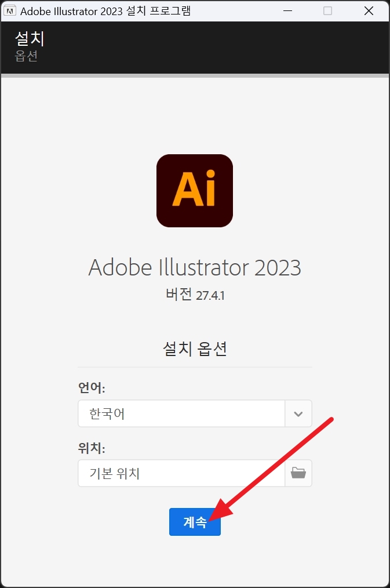Click the 설치 옵션 section heading
390x588 pixels.
pos(195,349)
